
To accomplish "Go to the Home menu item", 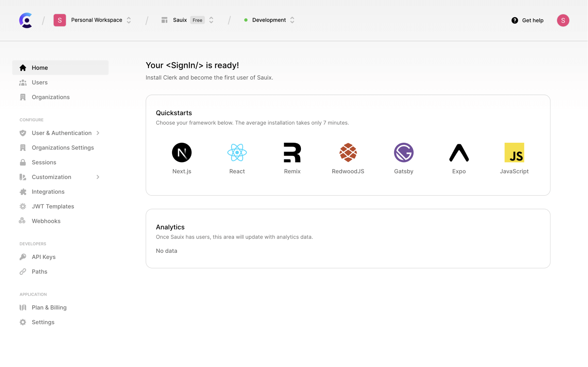I will (61, 68).
